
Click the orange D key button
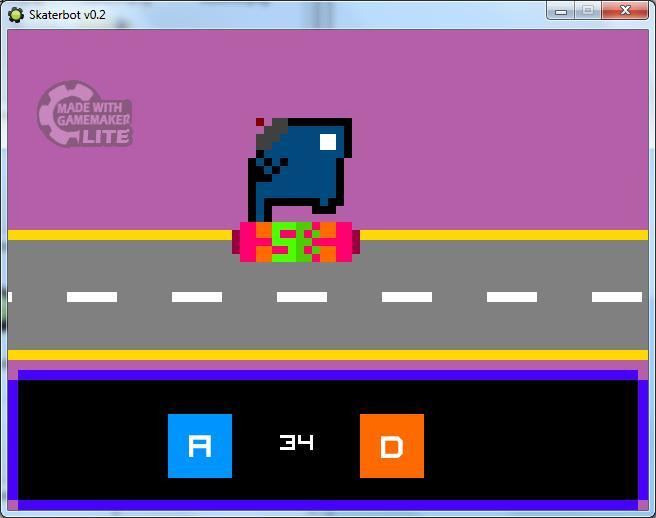click(x=392, y=446)
